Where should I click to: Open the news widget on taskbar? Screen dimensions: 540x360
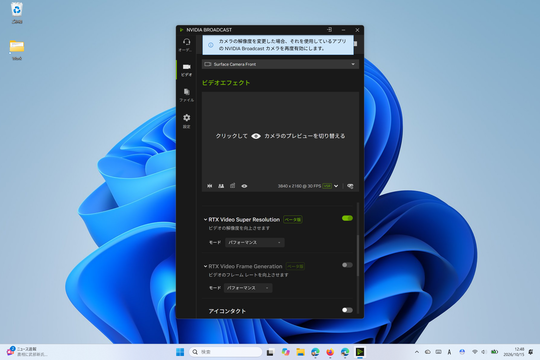coord(26,352)
